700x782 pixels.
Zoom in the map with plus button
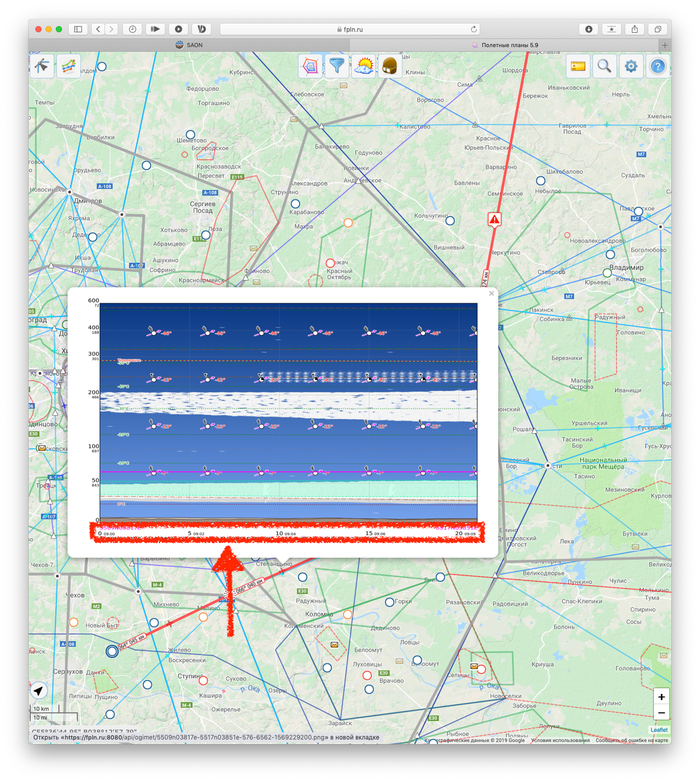tap(662, 696)
